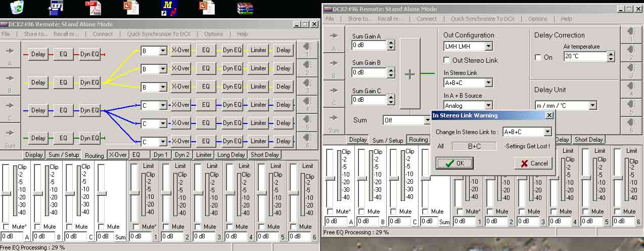This screenshot has width=644, height=251.
Task: Open output 3 Limiter block in routing diagram
Action: coord(258,87)
